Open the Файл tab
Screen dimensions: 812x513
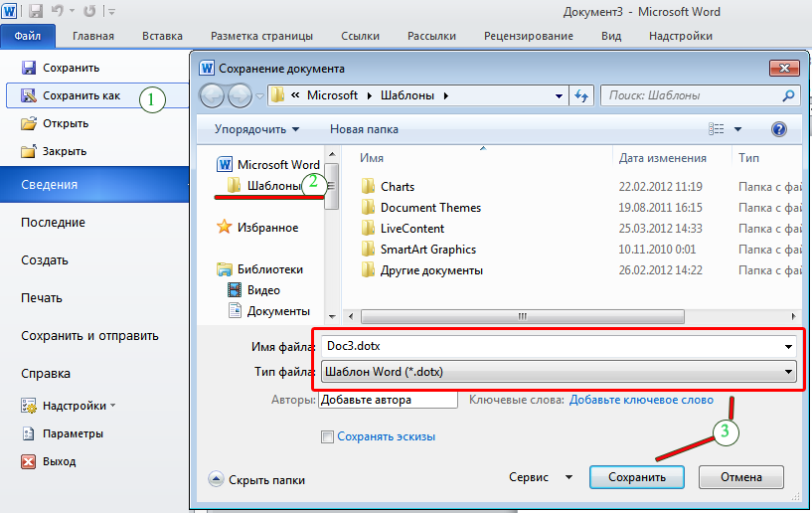pos(28,36)
